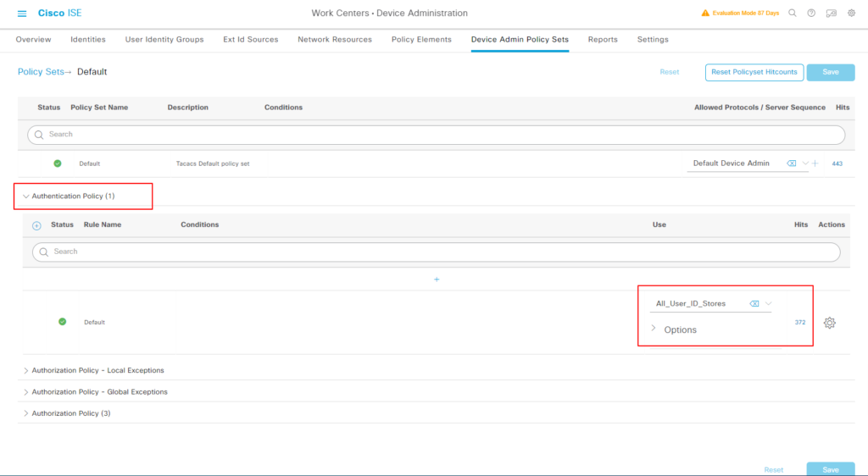Toggle status of Default authentication rule
The width and height of the screenshot is (868, 476).
[62, 322]
